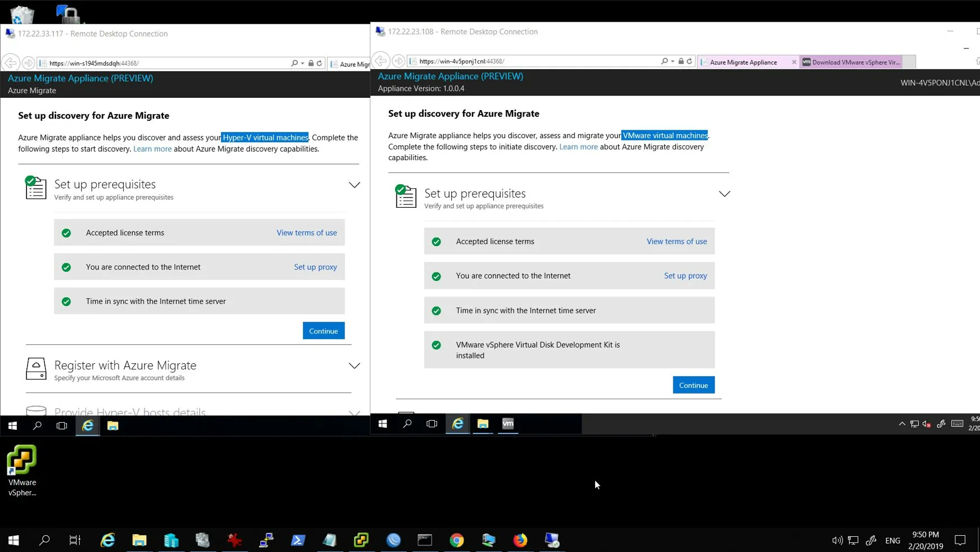Screen dimensions: 980x552
Task: Open Firefox from host taskbar
Action: 520,540
